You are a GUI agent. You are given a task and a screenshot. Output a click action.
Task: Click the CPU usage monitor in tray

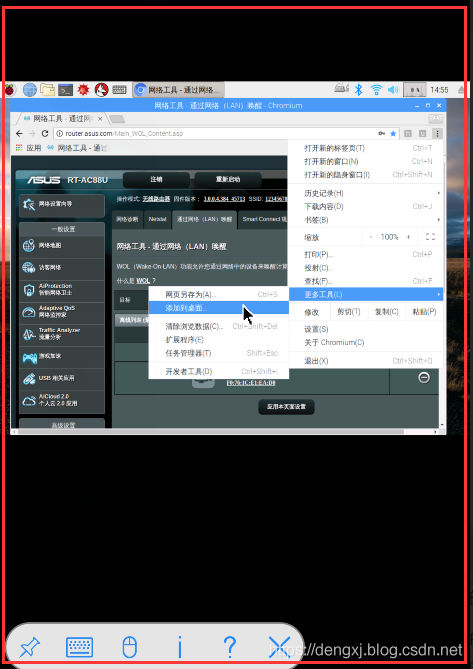414,90
